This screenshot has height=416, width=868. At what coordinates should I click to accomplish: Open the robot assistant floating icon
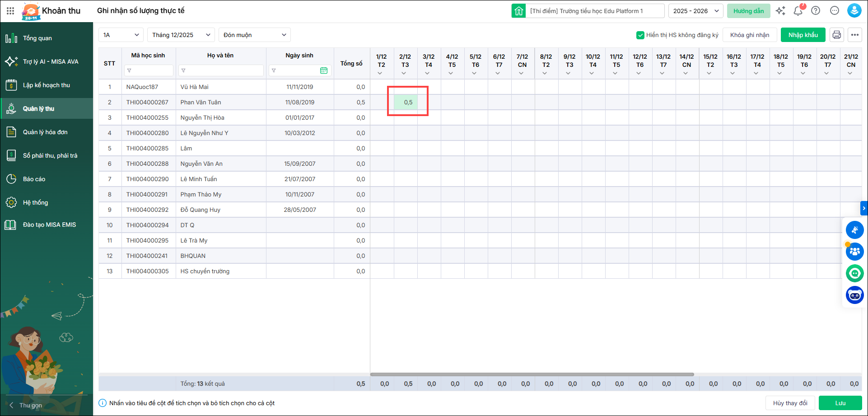point(854,295)
